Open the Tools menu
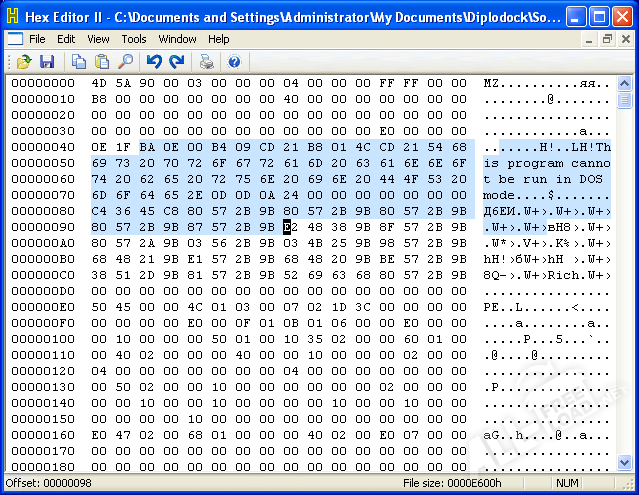This screenshot has width=639, height=495. [x=134, y=39]
